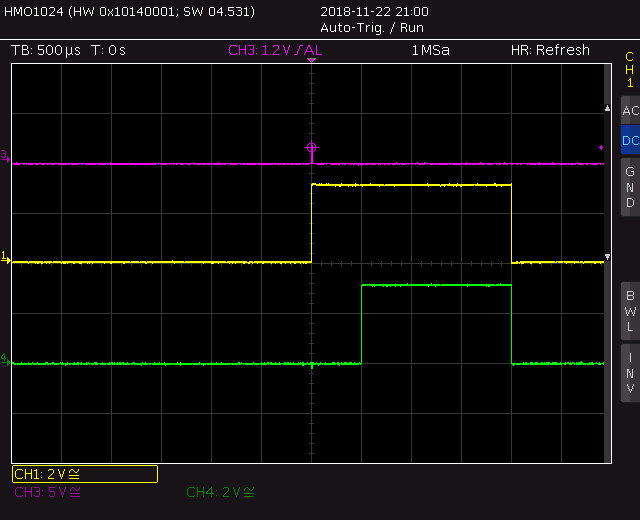Click the trigger level indicator on right edge
640x520 pixels.
[601, 147]
